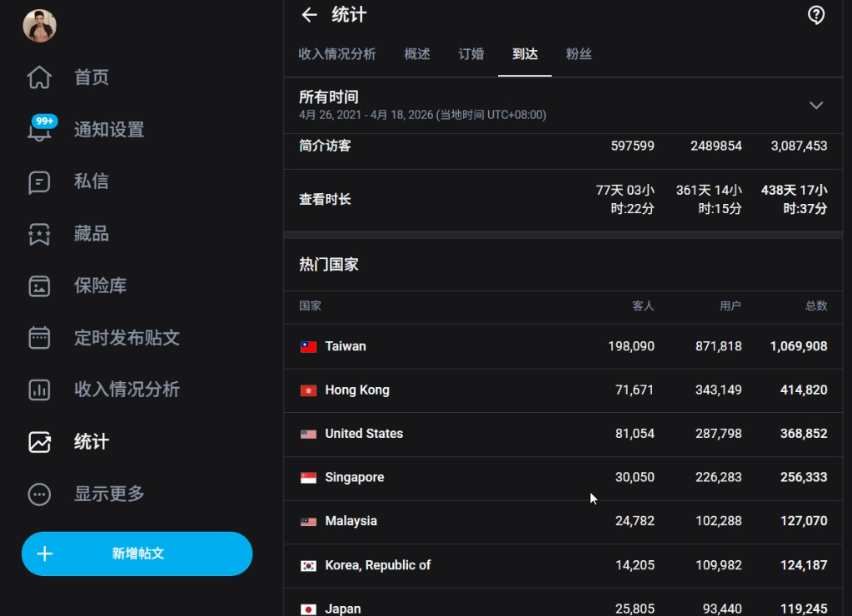
Task: Click the 客人 column header
Action: pyautogui.click(x=643, y=306)
